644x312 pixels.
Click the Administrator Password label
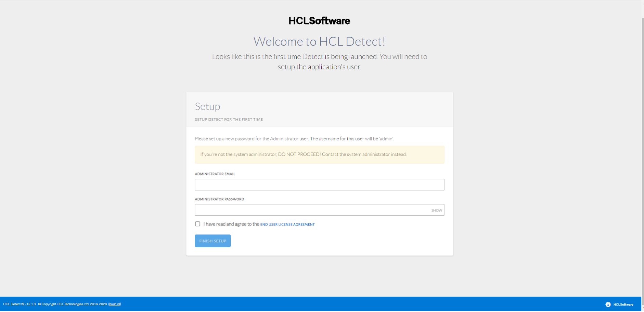[x=219, y=199]
